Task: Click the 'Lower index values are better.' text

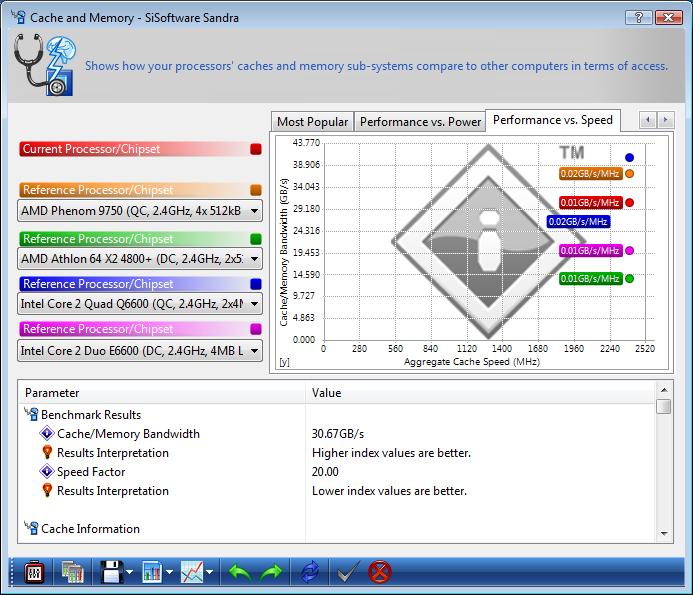Action: coord(389,491)
